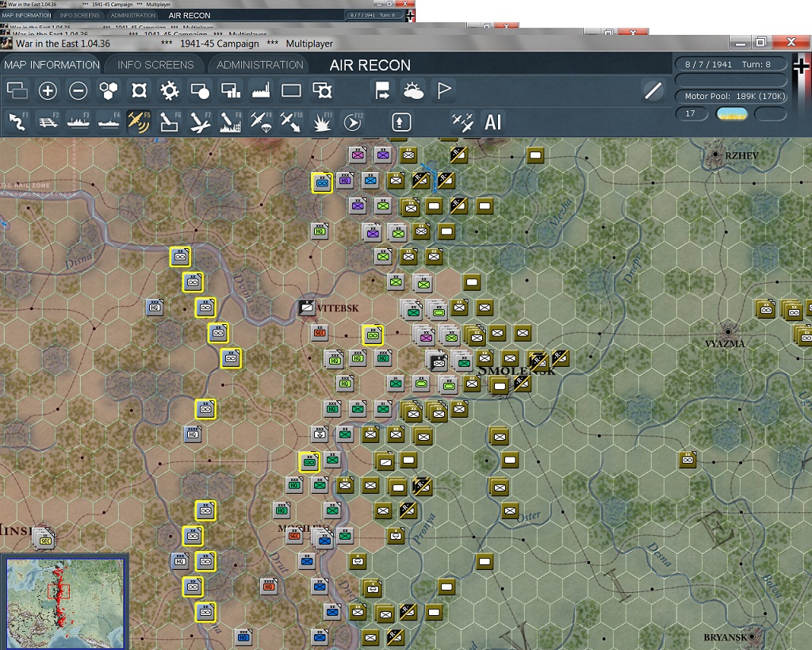This screenshot has width=812, height=650.
Task: Select F5 air recon plane icon
Action: click(139, 122)
